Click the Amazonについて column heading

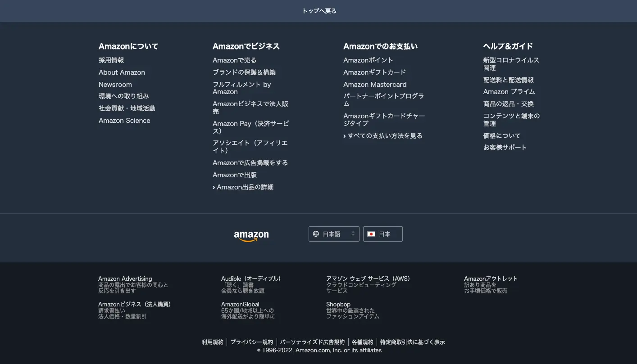click(x=128, y=46)
